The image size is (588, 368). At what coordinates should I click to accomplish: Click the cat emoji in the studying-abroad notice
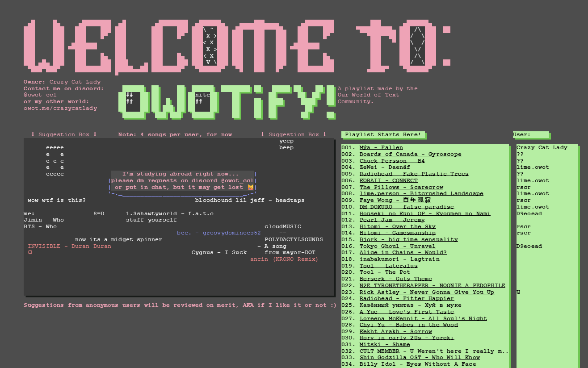coord(251,187)
